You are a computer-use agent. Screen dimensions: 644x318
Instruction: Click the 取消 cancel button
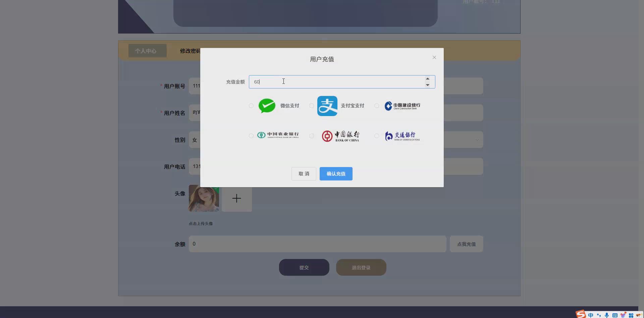303,174
